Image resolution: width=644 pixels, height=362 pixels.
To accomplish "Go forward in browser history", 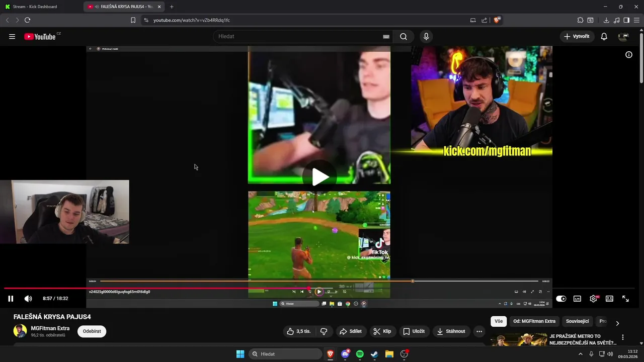I will coord(17,20).
